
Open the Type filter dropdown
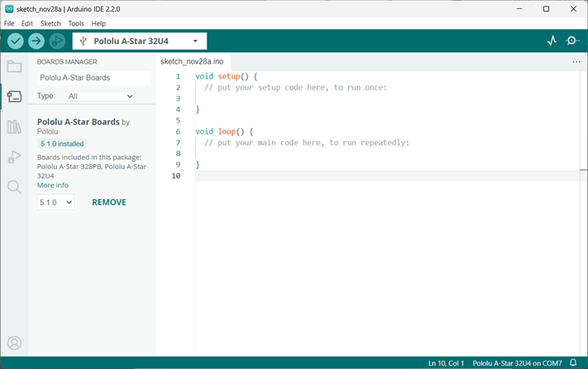(100, 96)
